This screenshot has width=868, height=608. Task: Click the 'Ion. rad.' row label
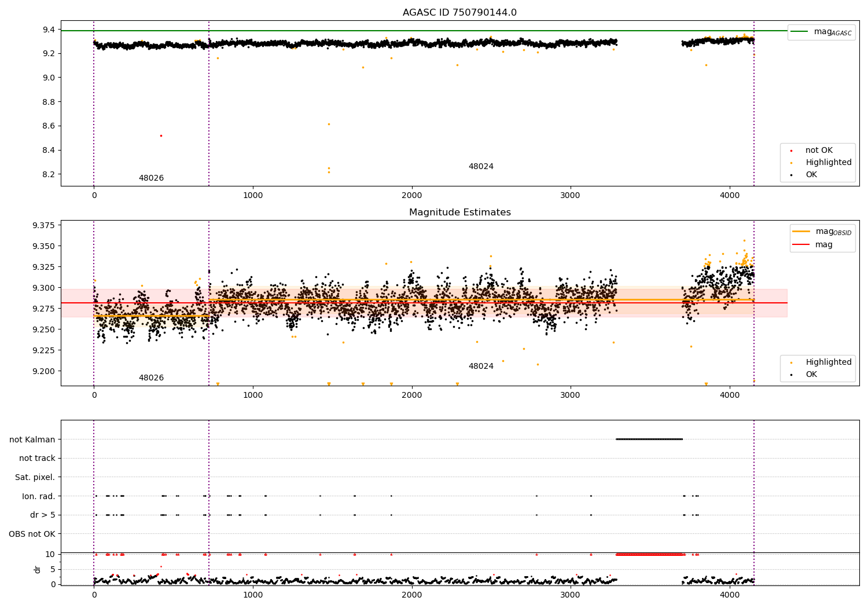[x=39, y=496]
